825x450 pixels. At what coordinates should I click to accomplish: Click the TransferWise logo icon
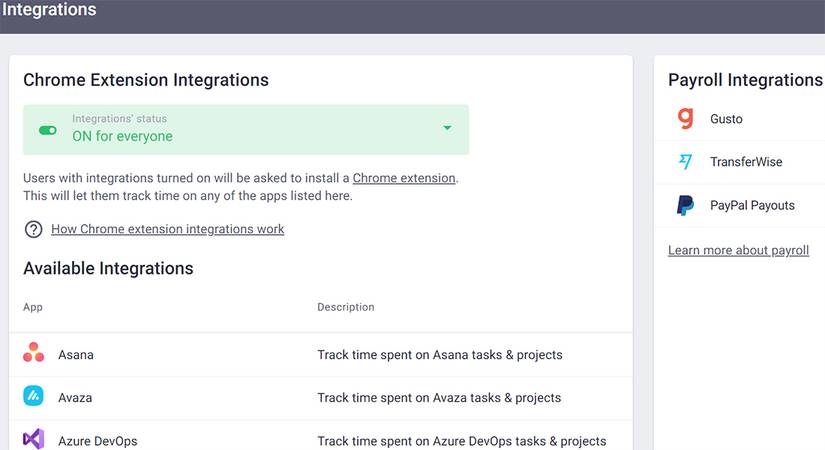click(685, 162)
